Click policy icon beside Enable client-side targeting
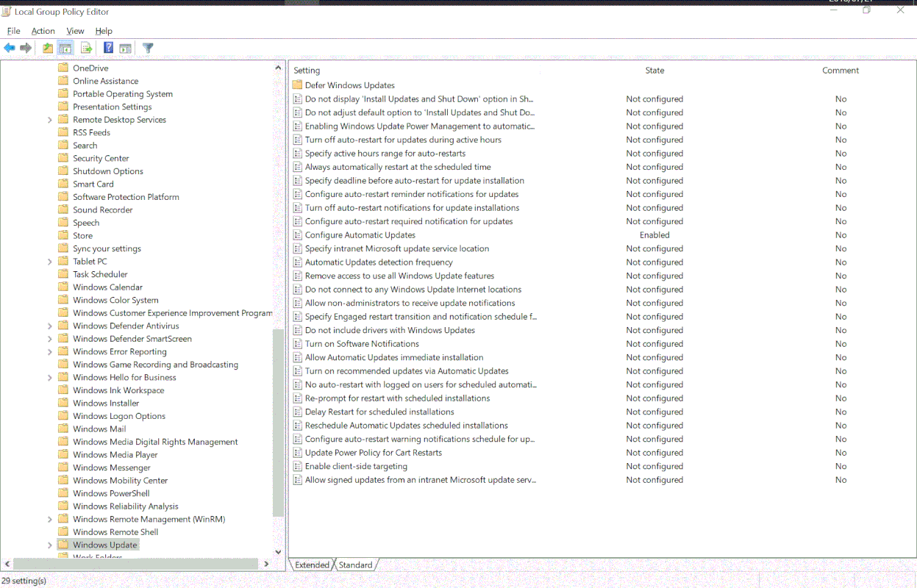917x588 pixels. click(x=298, y=466)
